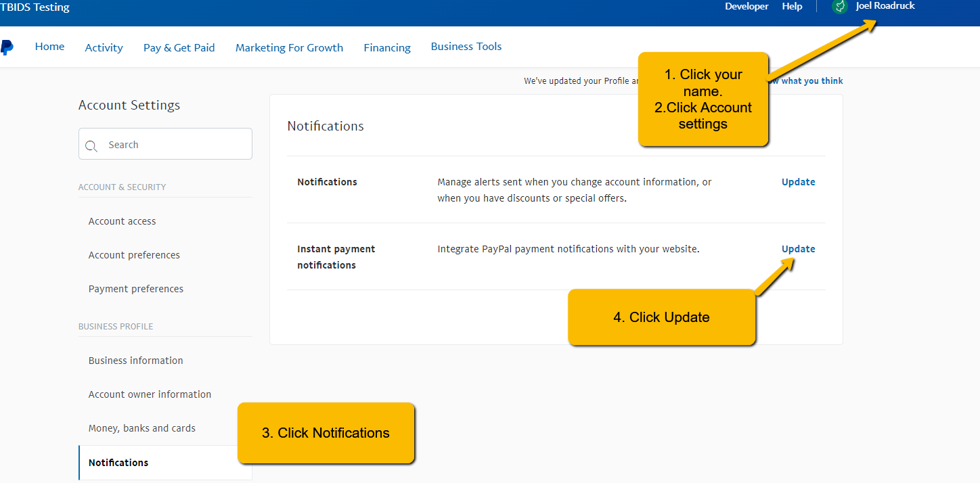Viewport: 980px width, 483px height.
Task: Open the Financing menu
Action: [x=387, y=47]
